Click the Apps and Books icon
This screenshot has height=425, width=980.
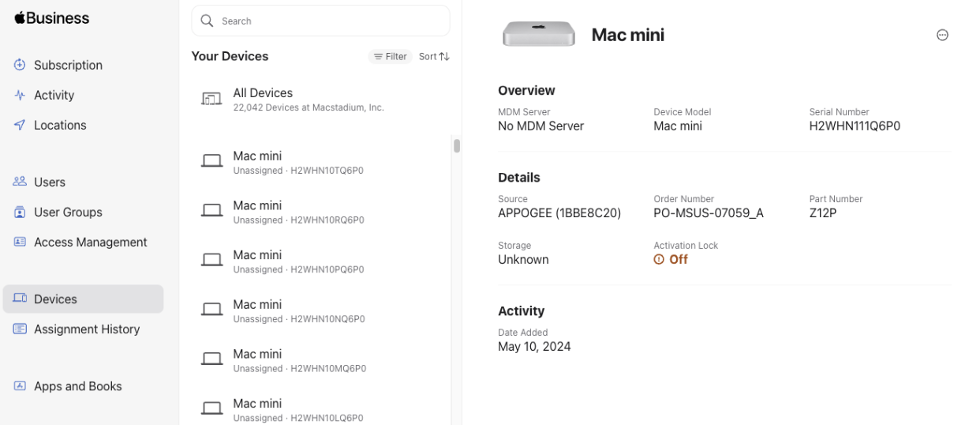(20, 386)
